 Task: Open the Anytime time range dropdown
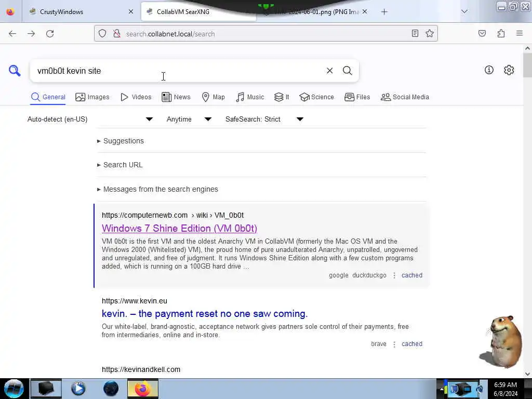pyautogui.click(x=189, y=119)
